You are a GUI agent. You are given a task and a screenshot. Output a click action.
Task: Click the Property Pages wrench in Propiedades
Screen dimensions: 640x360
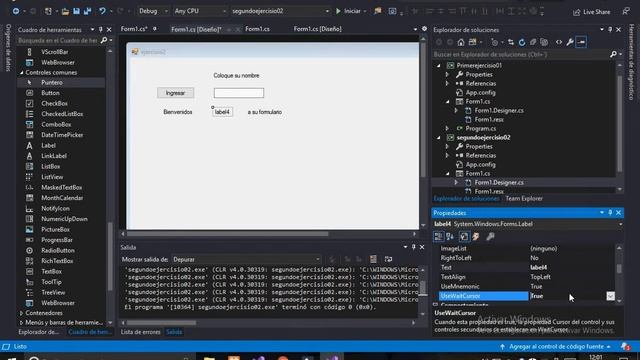(x=490, y=237)
